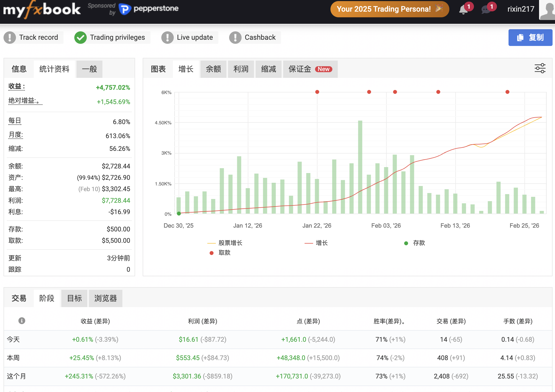Screen dimensions: 555x392
Task: Switch to the 余额 chart tab
Action: 213,69
